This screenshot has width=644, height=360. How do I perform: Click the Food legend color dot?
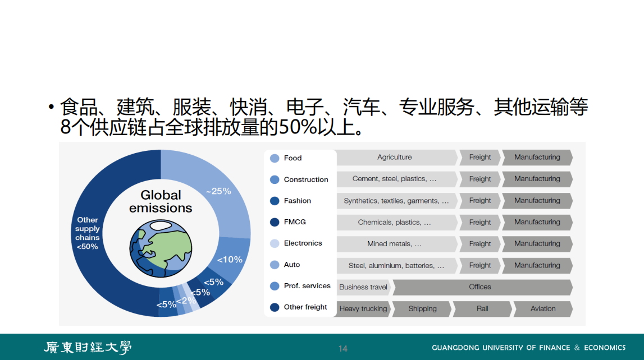pyautogui.click(x=275, y=158)
